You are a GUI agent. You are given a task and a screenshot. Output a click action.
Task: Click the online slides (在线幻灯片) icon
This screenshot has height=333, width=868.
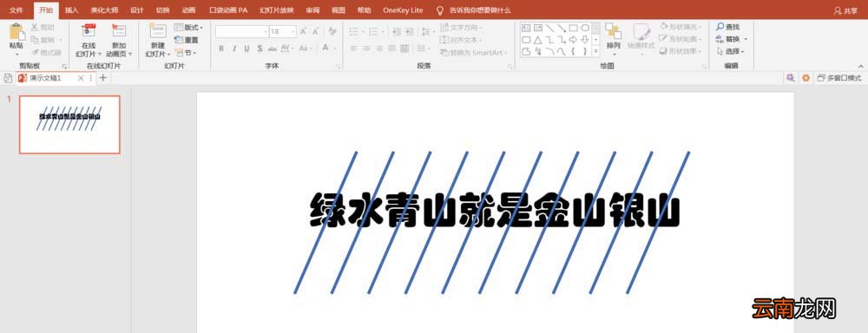click(x=89, y=31)
